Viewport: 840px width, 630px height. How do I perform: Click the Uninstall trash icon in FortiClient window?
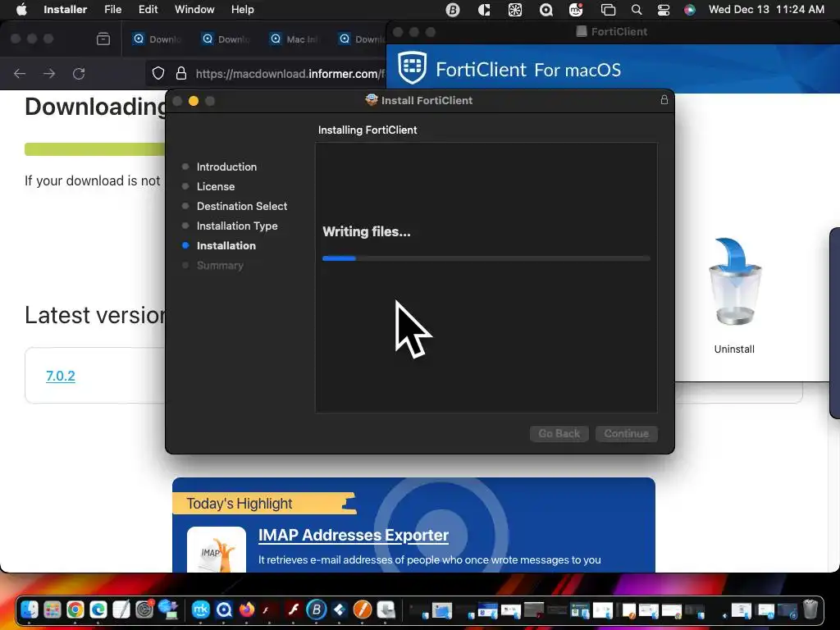pyautogui.click(x=734, y=281)
